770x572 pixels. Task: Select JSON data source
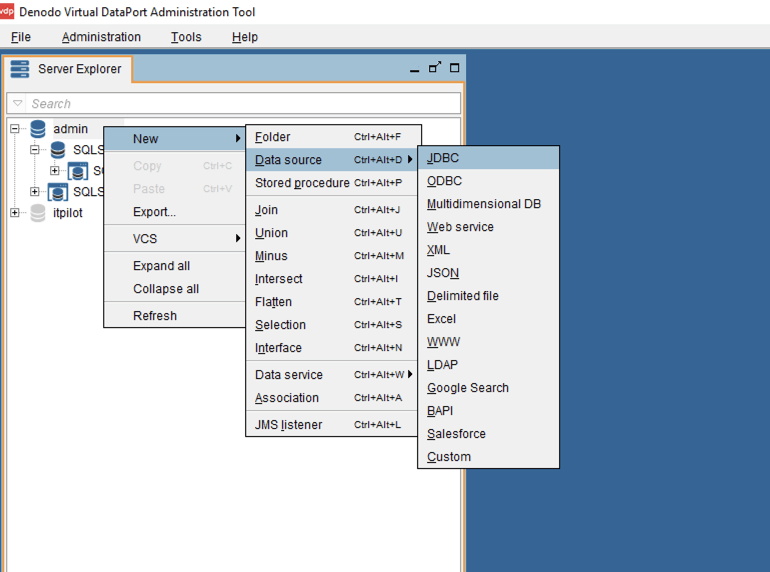tap(489, 273)
